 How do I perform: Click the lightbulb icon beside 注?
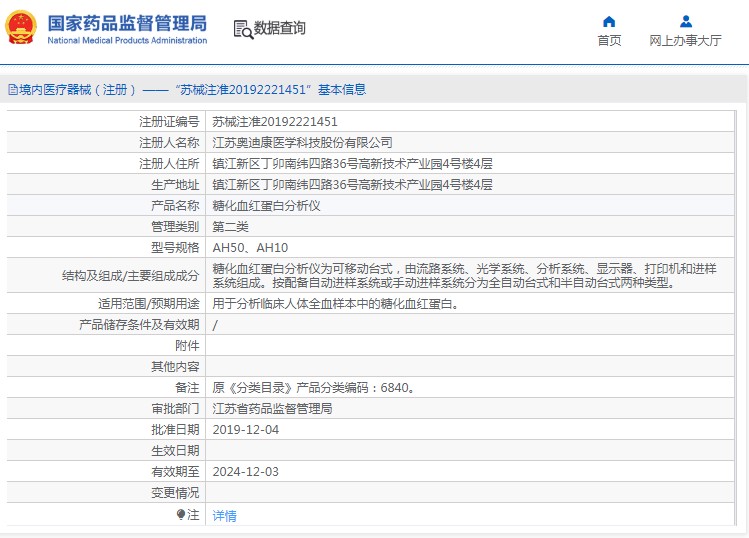(x=181, y=515)
